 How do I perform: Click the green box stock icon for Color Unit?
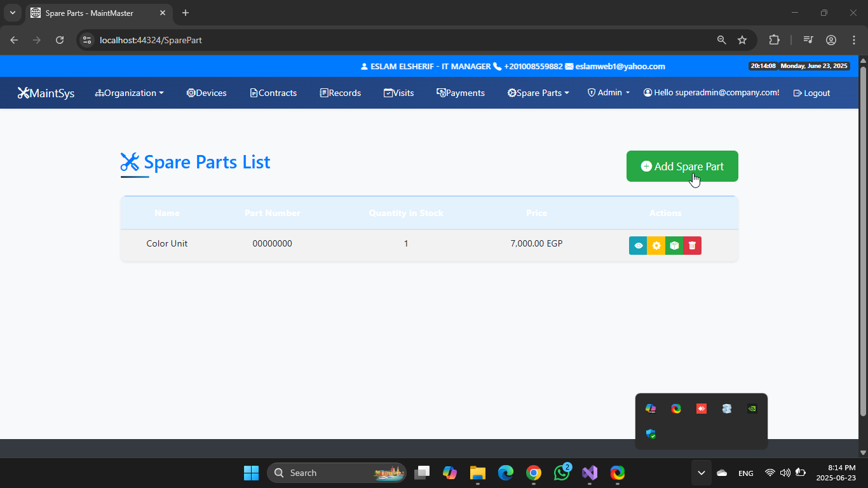click(x=674, y=245)
